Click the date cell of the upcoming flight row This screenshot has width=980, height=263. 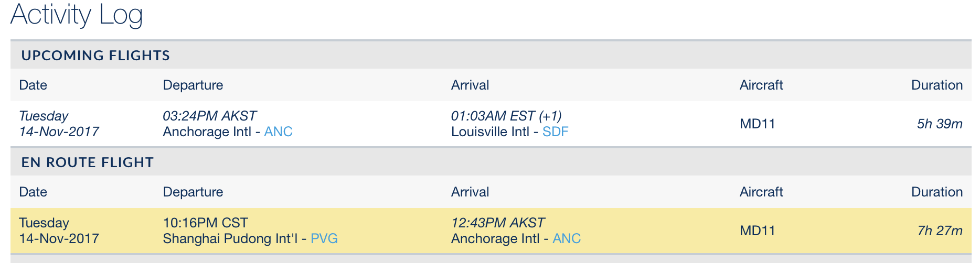click(x=59, y=124)
